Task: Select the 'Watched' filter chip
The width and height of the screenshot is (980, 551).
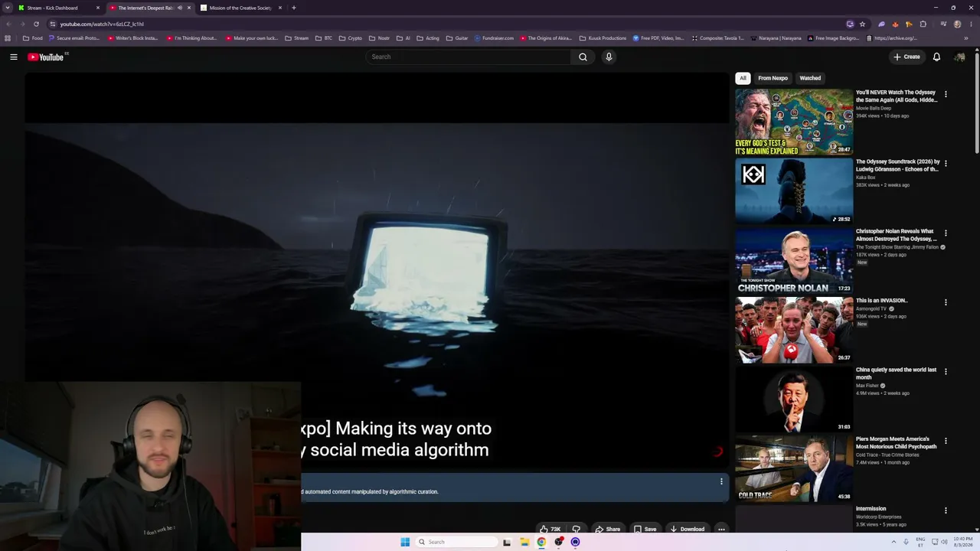Action: 810,78
